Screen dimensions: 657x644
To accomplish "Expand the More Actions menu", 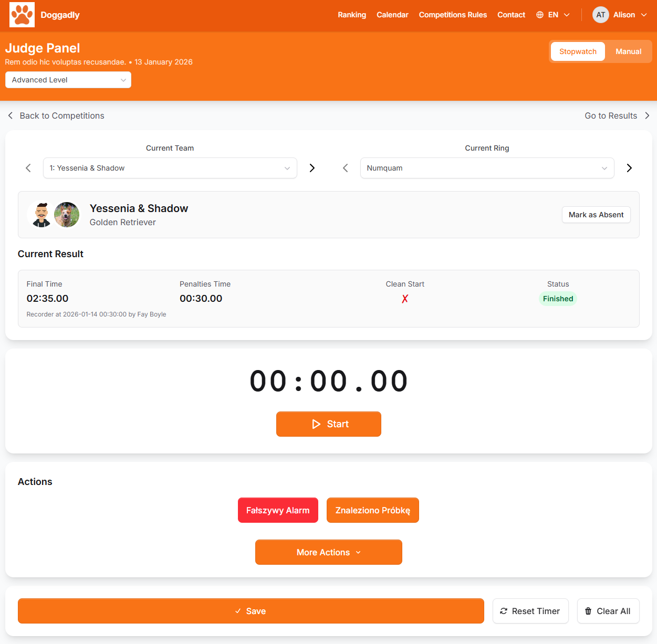I will (x=328, y=552).
